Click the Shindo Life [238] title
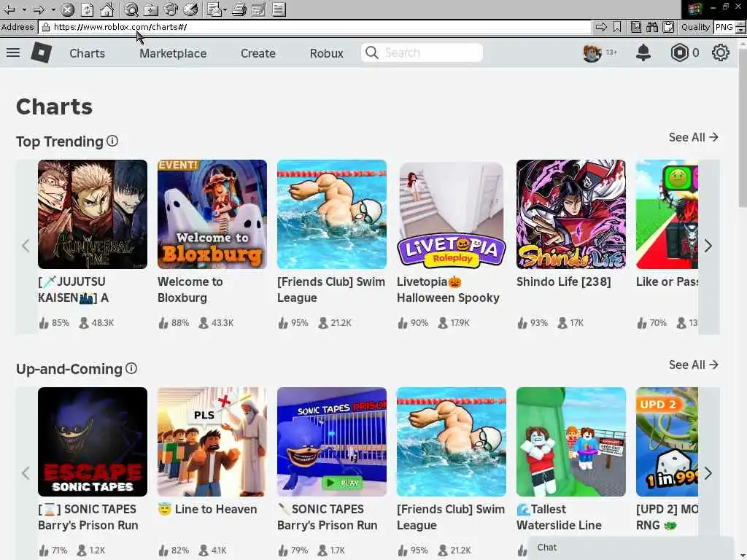Image resolution: width=747 pixels, height=560 pixels. coord(564,281)
